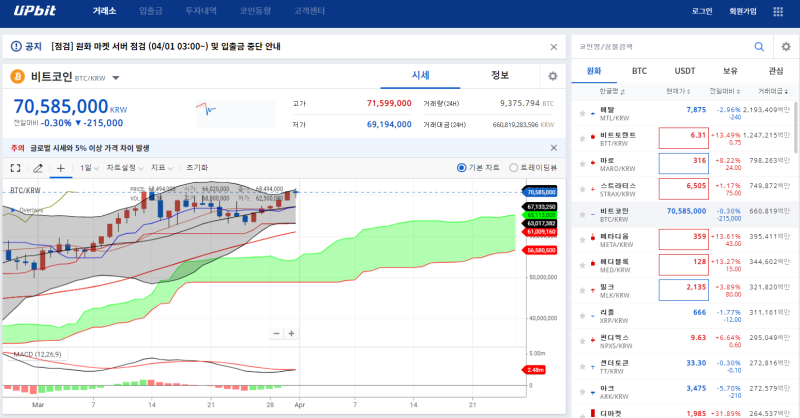Favorite star for 메탈 MTL/KRW
The height and width of the screenshot is (418, 800).
[582, 113]
